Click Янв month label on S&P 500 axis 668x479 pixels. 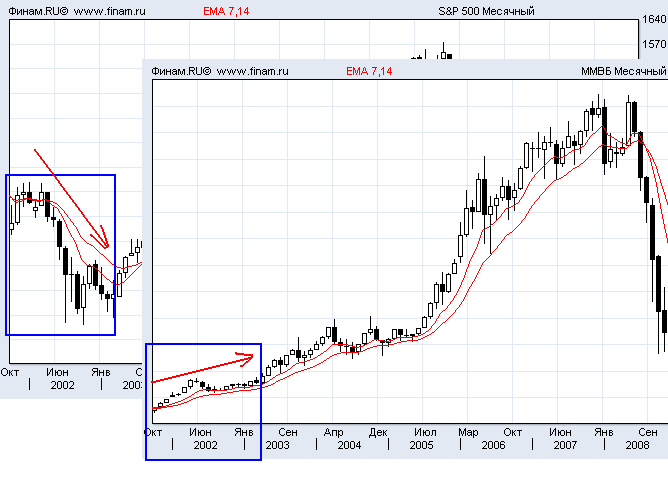coord(101,372)
